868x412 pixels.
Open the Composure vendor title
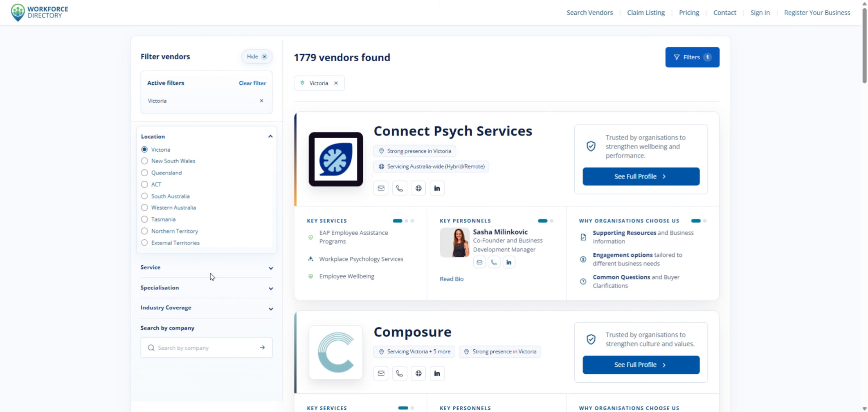pyautogui.click(x=413, y=332)
